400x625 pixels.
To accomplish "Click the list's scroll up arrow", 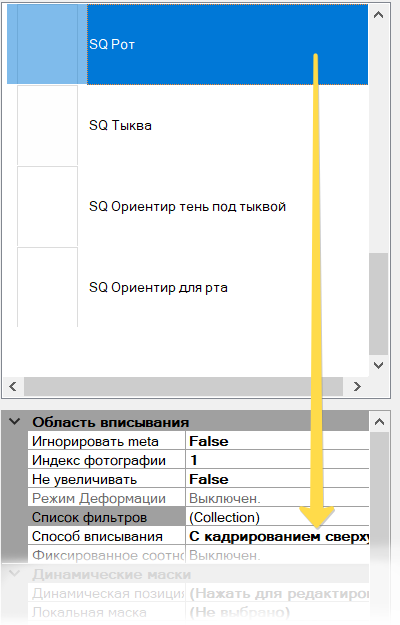I will tap(378, 15).
